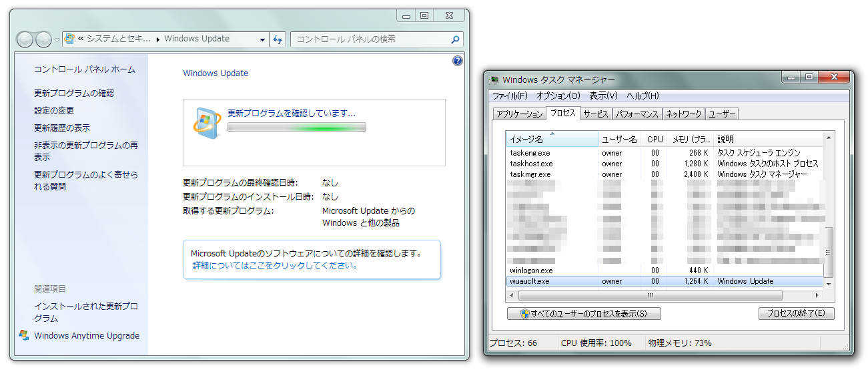Viewport: 868px width, 372px height.
Task: Switch to サービス tab
Action: (596, 114)
